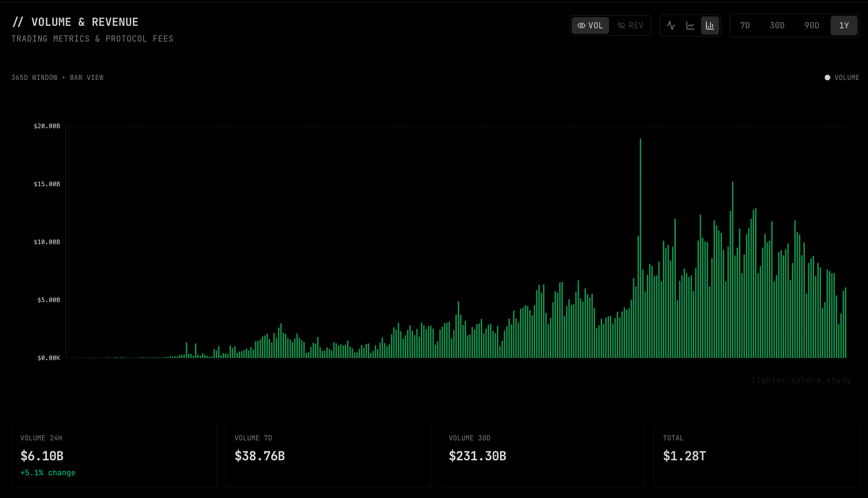Image resolution: width=868 pixels, height=498 pixels.
Task: Toggle the VOL eye visibility
Action: [590, 25]
